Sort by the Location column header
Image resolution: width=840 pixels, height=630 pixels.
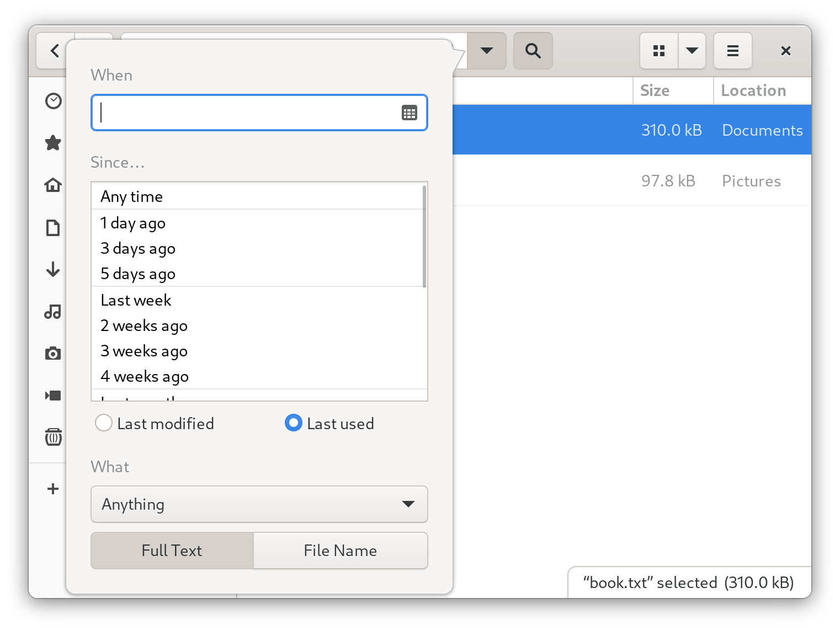point(762,90)
